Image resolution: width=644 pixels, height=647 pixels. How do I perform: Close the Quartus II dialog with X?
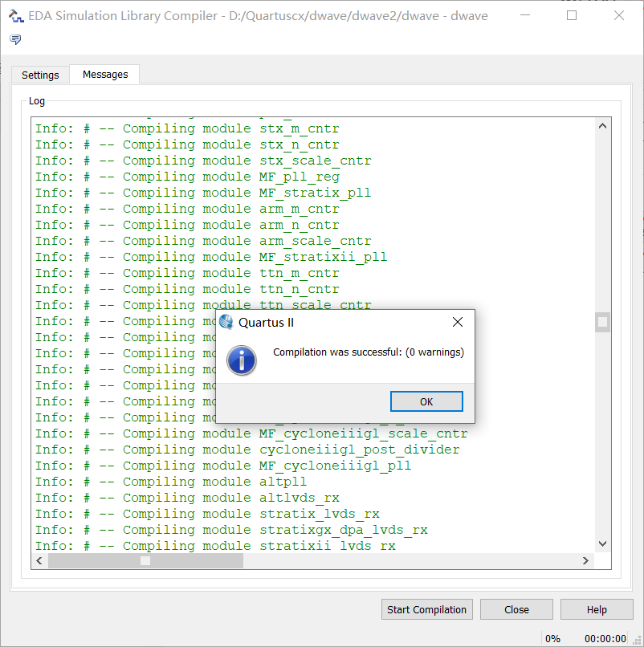tap(458, 322)
